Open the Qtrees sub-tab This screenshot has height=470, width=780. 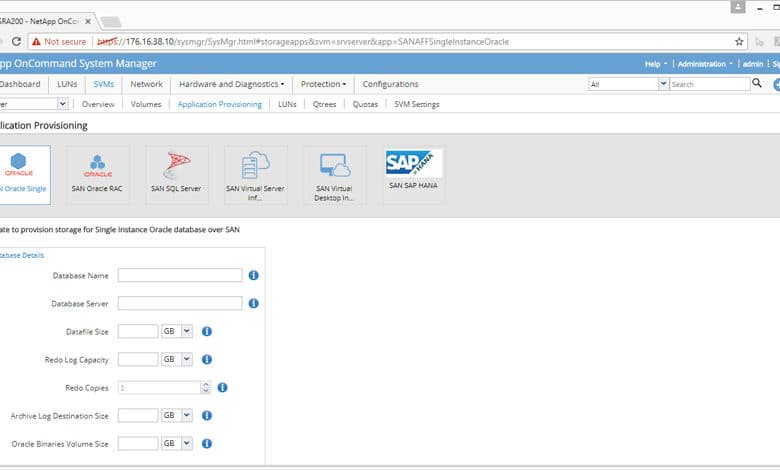click(x=324, y=104)
